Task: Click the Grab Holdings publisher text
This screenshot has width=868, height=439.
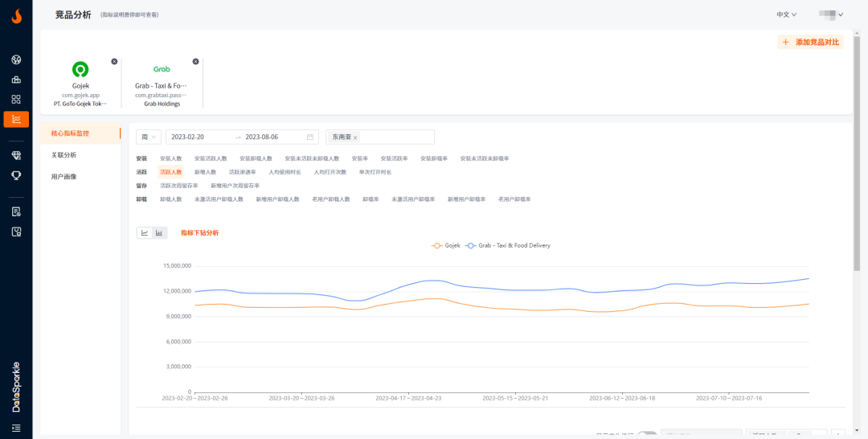Action: click(162, 104)
